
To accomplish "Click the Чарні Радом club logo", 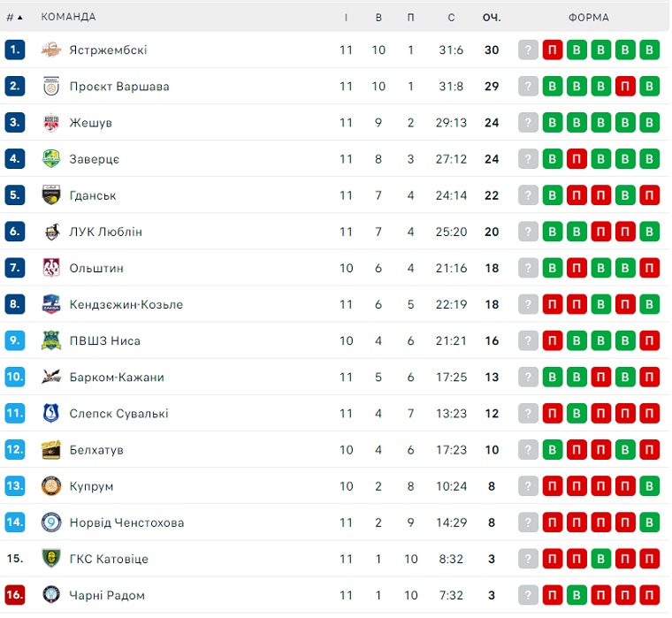I will [51, 595].
